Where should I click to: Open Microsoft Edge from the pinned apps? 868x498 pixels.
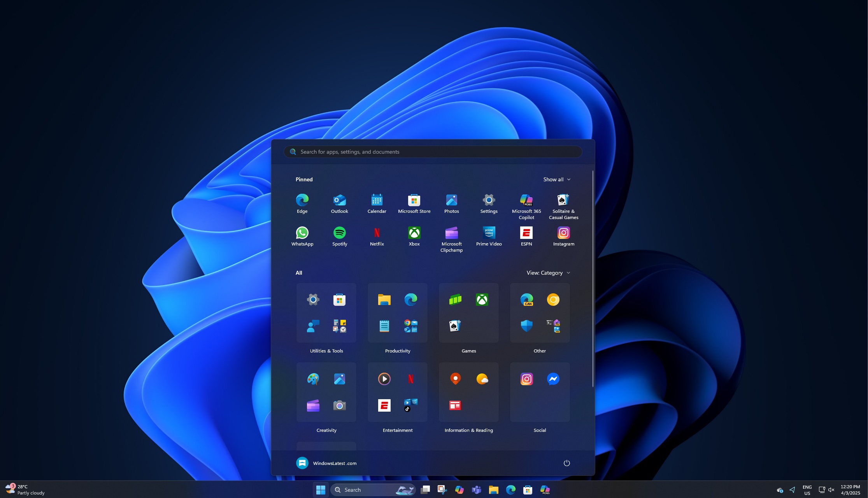click(302, 200)
